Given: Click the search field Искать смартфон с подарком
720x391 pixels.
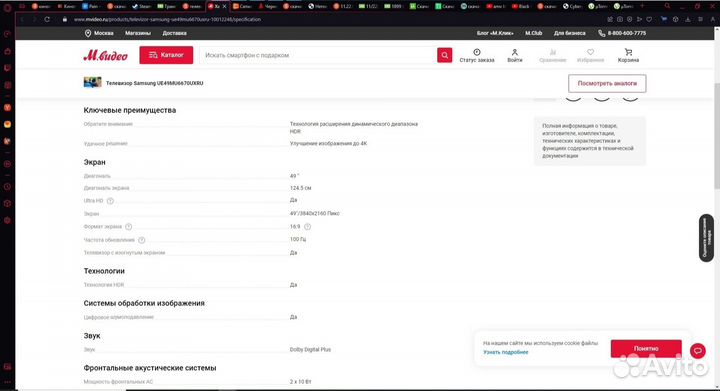Looking at the screenshot, I should click(x=318, y=55).
